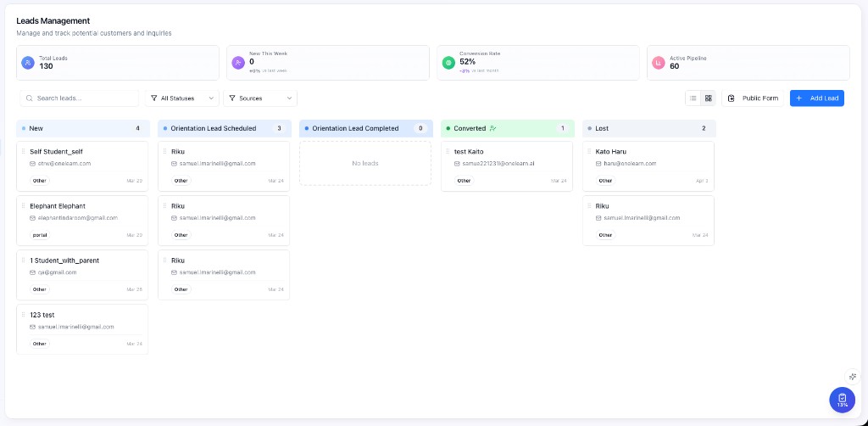
Task: Click the No leads empty placeholder box
Action: [x=365, y=164]
